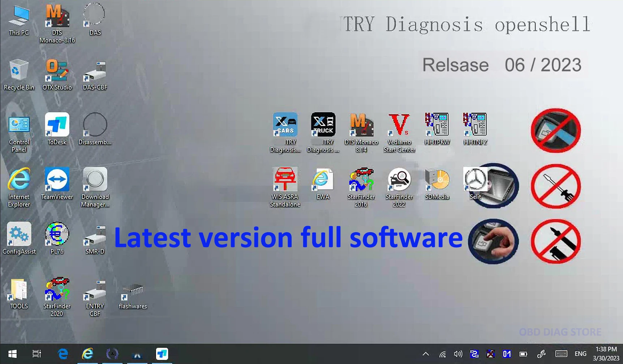This screenshot has height=364, width=623.
Task: Open Task View in taskbar
Action: coord(36,354)
